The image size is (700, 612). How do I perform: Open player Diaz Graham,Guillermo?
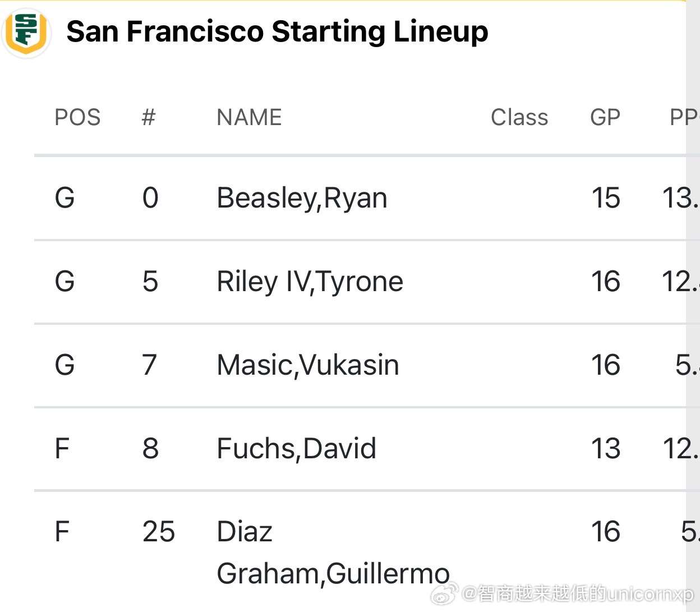click(333, 553)
